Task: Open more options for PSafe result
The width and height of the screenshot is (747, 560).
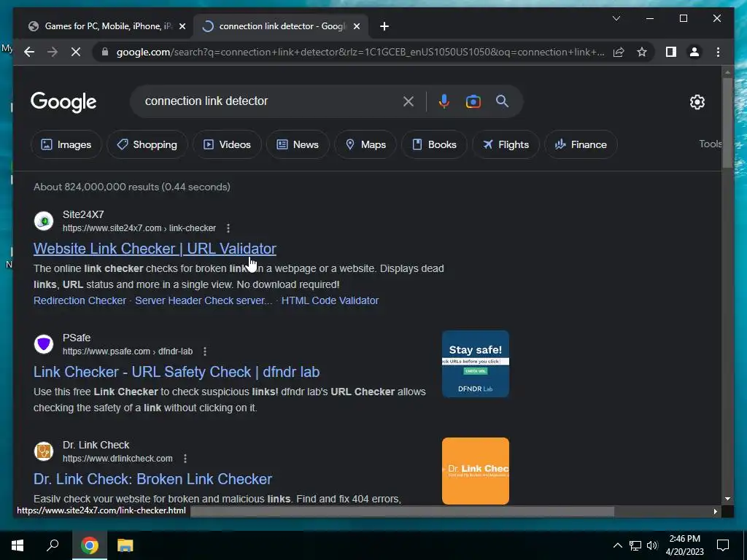Action: point(205,351)
